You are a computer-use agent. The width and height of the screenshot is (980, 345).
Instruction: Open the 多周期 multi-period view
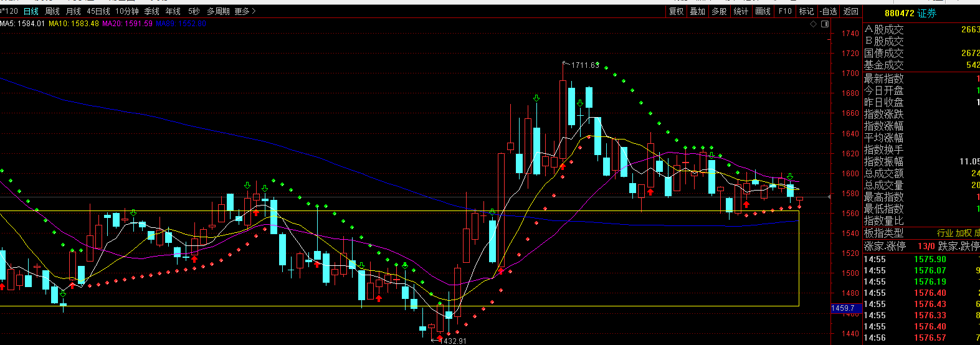pyautogui.click(x=218, y=11)
